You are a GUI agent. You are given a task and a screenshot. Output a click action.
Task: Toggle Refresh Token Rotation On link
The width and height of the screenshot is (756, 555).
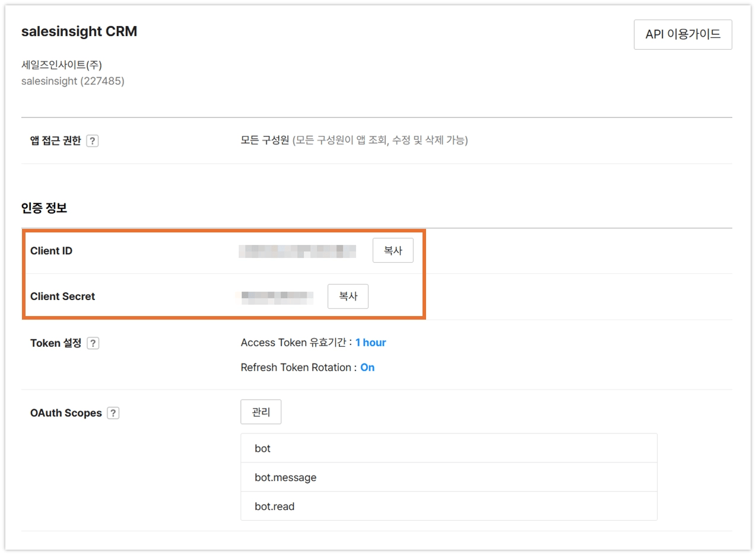point(367,368)
